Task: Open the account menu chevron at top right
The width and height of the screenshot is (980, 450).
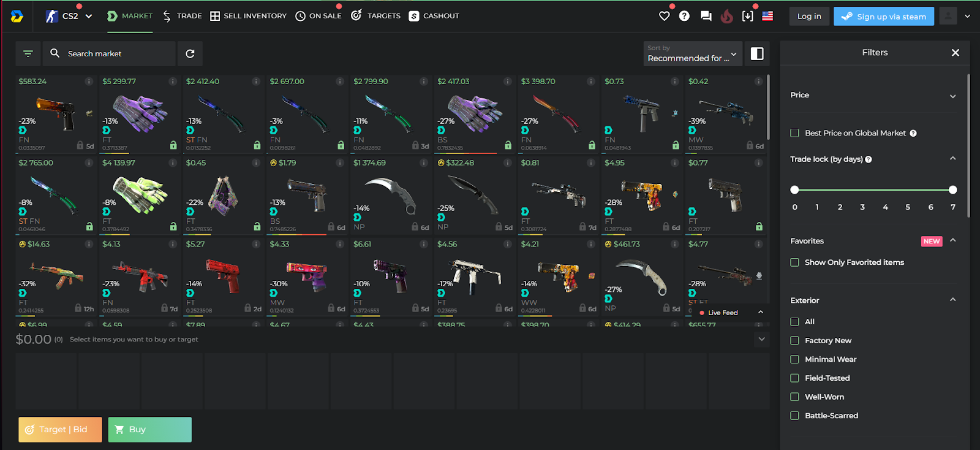Action: 967,17
